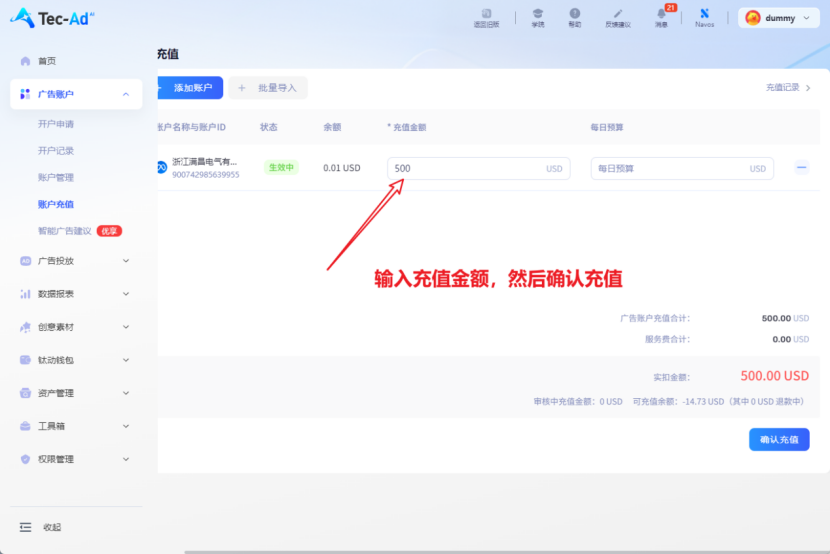Image resolution: width=830 pixels, height=554 pixels.
Task: Open the 学院 academy icon
Action: tap(537, 14)
